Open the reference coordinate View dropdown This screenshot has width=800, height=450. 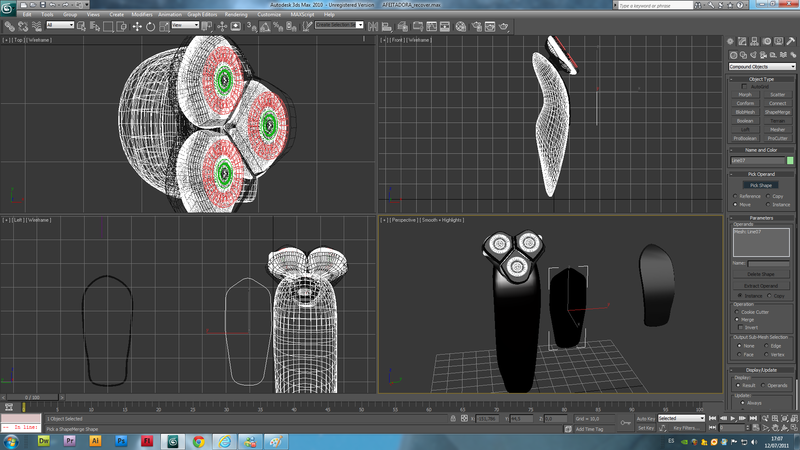click(185, 25)
